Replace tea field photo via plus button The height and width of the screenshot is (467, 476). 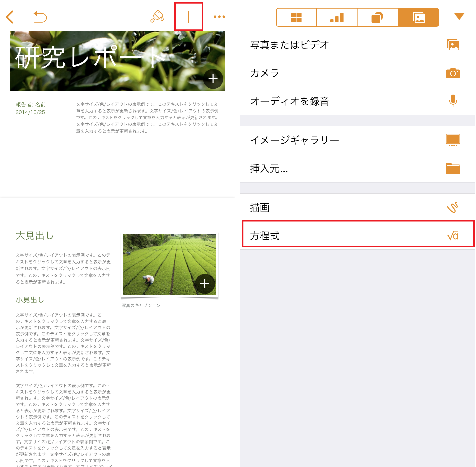coord(205,284)
